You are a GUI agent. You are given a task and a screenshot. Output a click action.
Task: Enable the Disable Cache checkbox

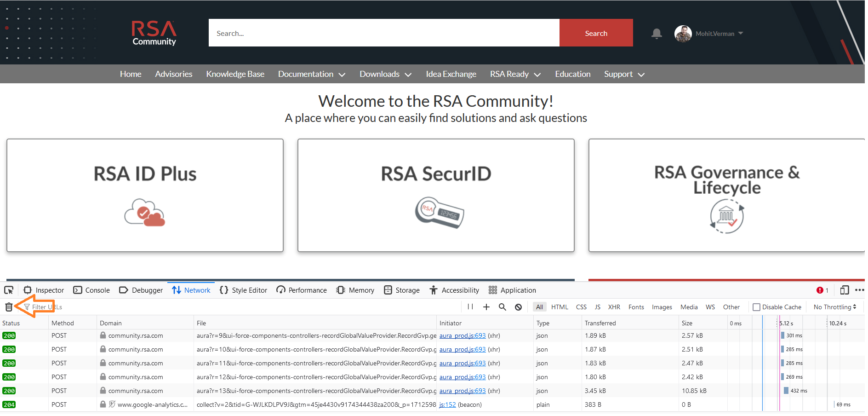tap(756, 307)
